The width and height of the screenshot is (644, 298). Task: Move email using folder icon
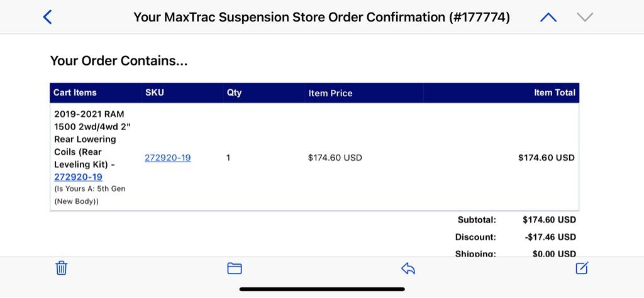pos(235,268)
